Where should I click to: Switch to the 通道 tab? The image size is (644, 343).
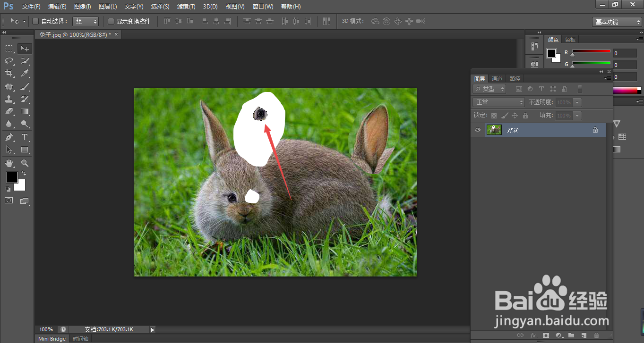(x=497, y=79)
